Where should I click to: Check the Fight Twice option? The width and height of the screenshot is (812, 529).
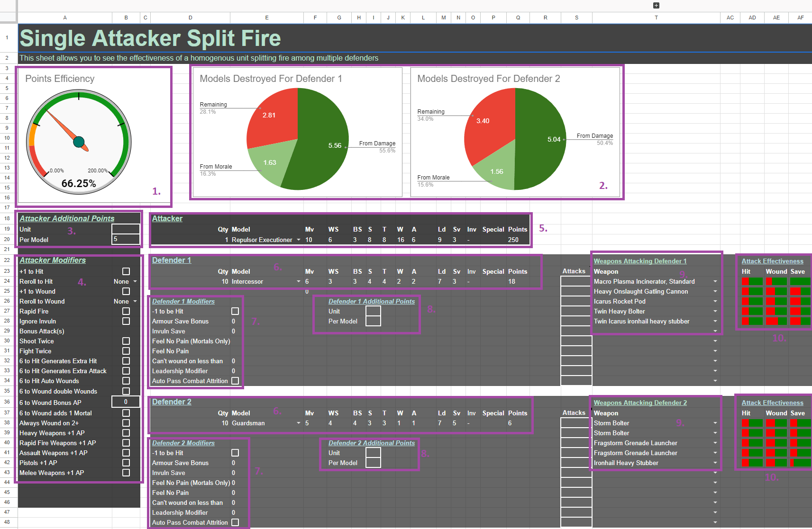click(126, 351)
